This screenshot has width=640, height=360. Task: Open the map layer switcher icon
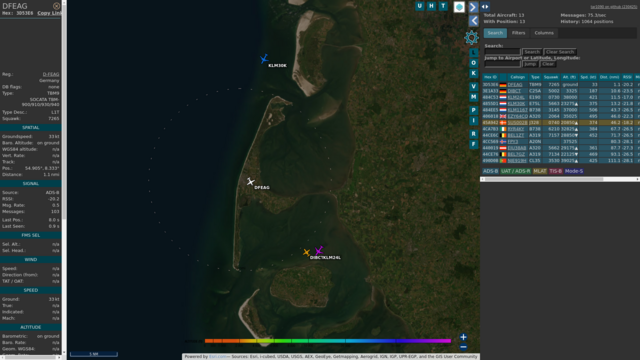pyautogui.click(x=459, y=7)
